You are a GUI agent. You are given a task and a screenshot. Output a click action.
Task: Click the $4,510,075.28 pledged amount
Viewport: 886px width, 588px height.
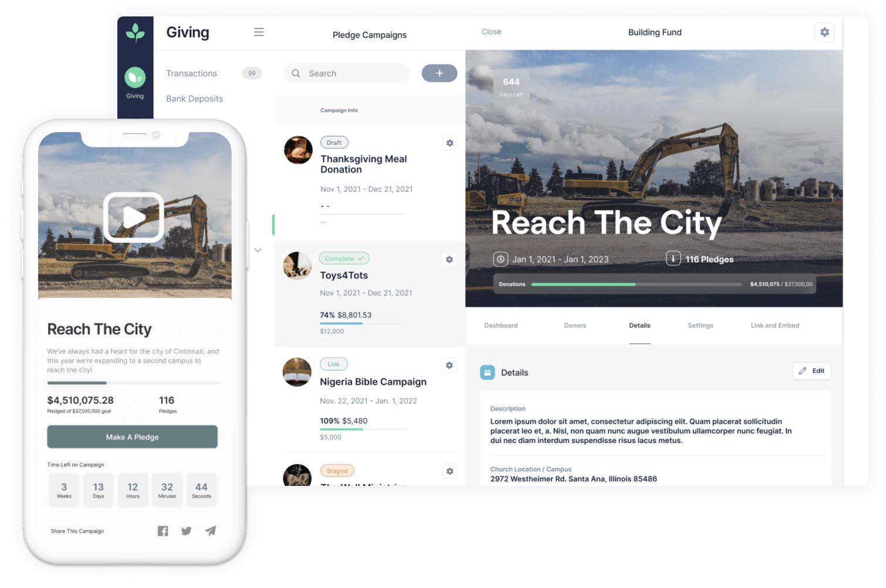(80, 400)
